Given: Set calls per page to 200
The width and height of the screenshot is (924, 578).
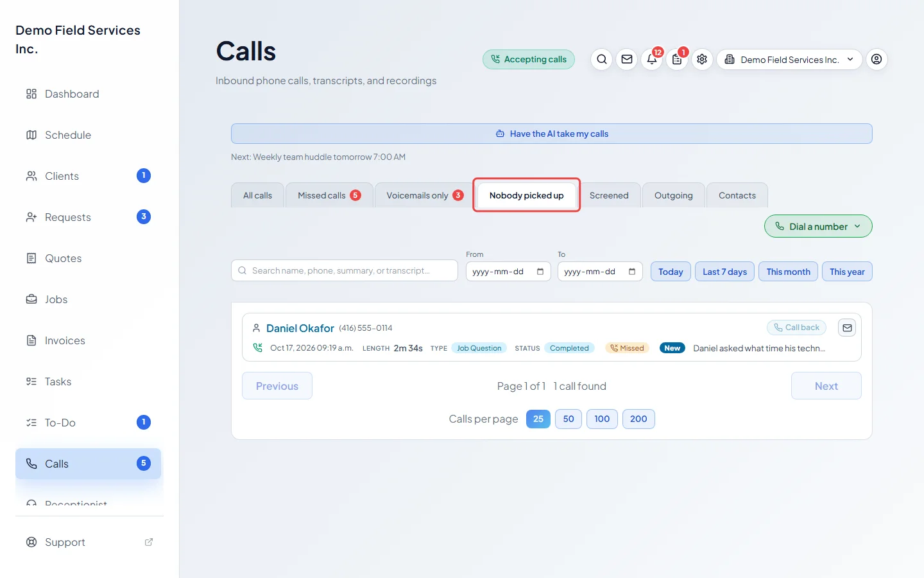Looking at the screenshot, I should pyautogui.click(x=638, y=419).
